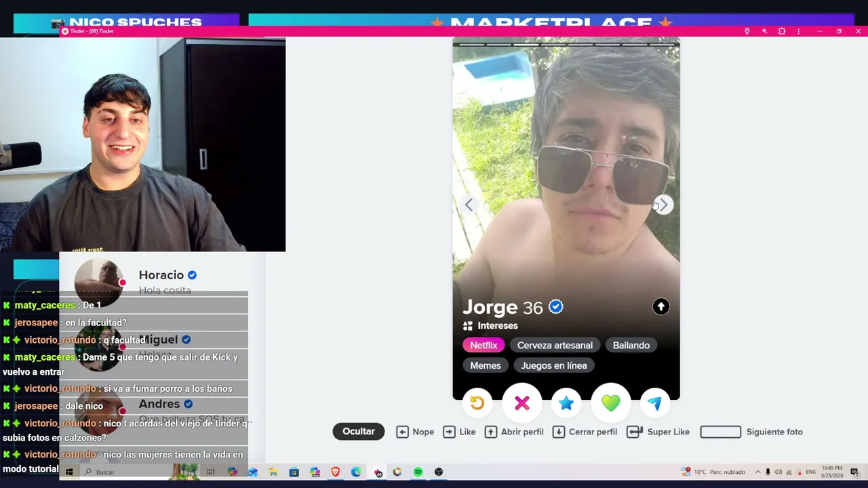Click the Siguiente foto spacebar key hint
Viewport: 868px width, 488px height.
(720, 432)
